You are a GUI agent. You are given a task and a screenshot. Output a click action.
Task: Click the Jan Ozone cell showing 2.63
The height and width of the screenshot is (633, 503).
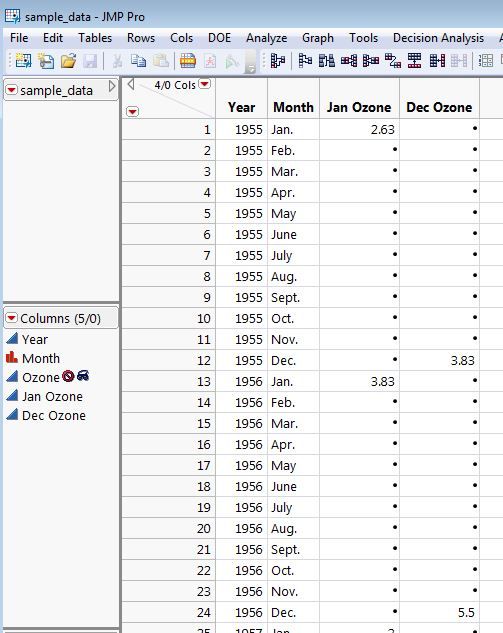point(359,129)
